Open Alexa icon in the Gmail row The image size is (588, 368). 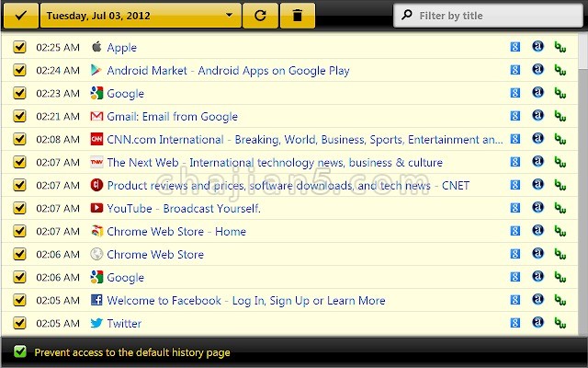click(537, 116)
